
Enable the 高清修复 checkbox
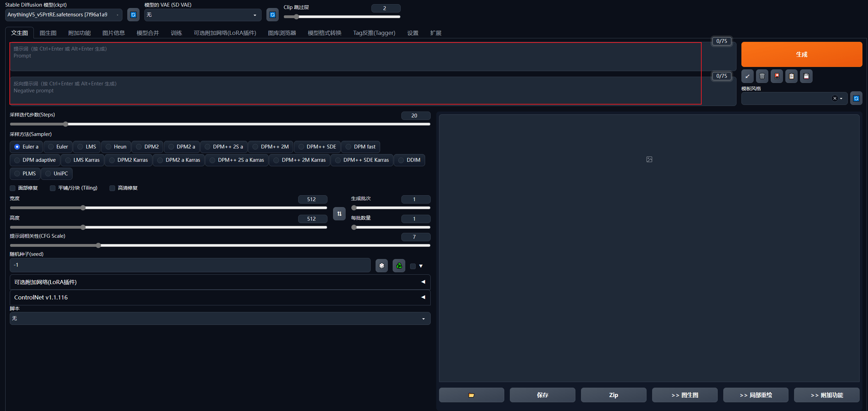[112, 188]
